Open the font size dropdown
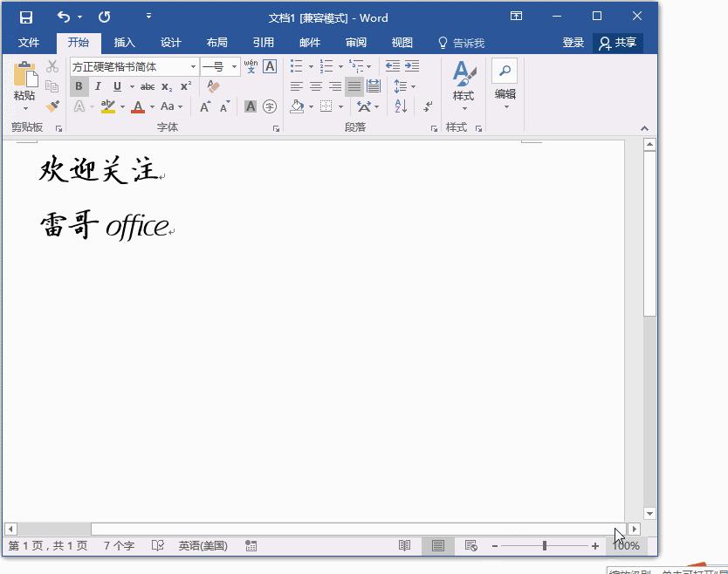This screenshot has height=574, width=728. 234,66
